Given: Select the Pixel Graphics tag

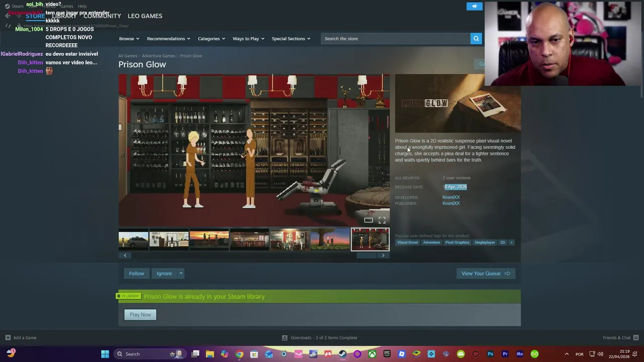Looking at the screenshot, I should click(457, 242).
